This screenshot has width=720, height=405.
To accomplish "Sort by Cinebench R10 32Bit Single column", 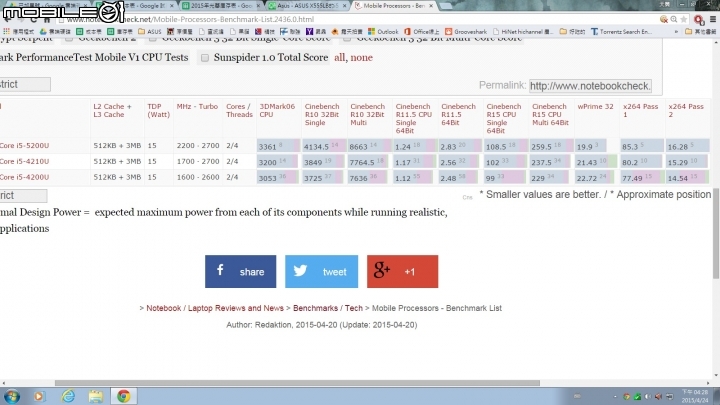I will tap(322, 114).
